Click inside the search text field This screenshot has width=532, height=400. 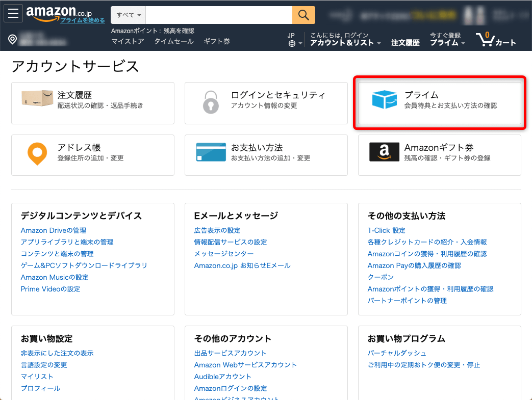[x=220, y=15]
